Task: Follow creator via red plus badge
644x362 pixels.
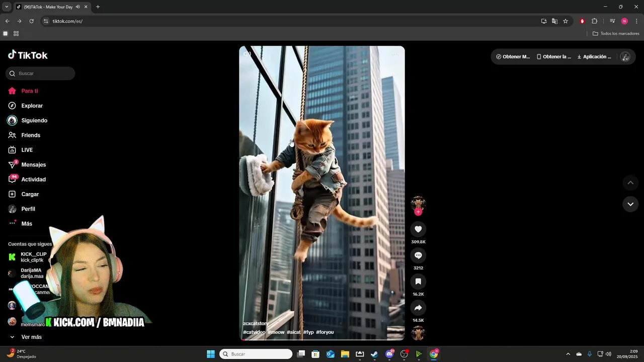Action: coord(418,212)
